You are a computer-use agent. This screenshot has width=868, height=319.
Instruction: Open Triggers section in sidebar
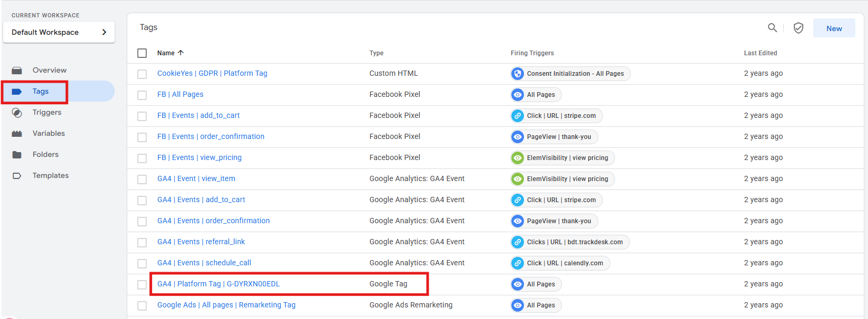point(47,112)
